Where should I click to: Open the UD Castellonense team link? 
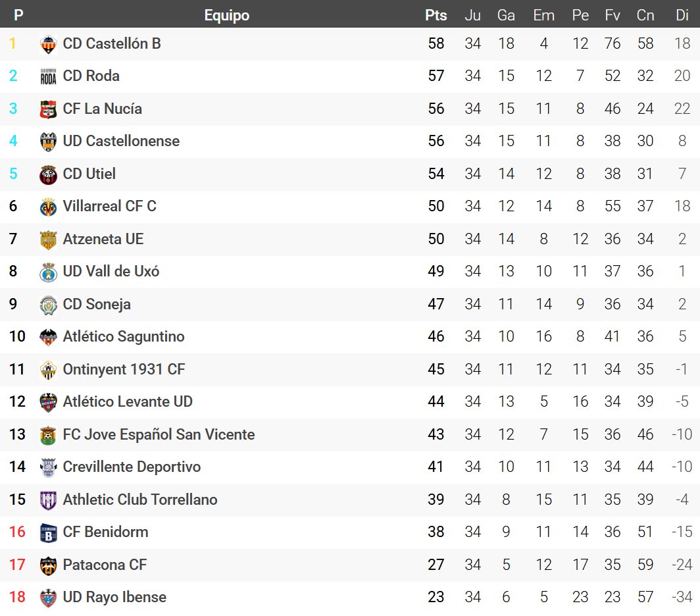click(121, 141)
